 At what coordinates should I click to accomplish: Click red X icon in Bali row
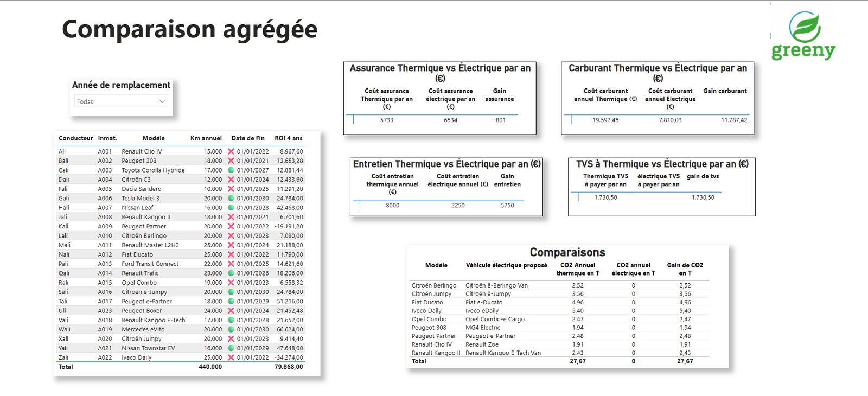(x=231, y=161)
